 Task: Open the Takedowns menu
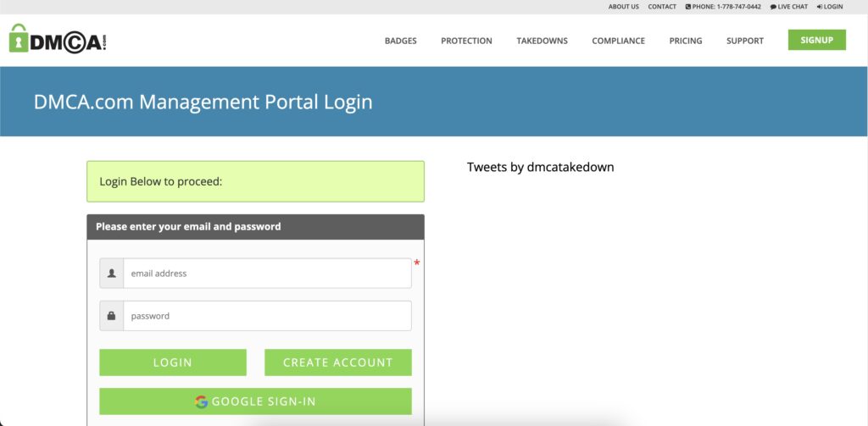click(x=542, y=41)
